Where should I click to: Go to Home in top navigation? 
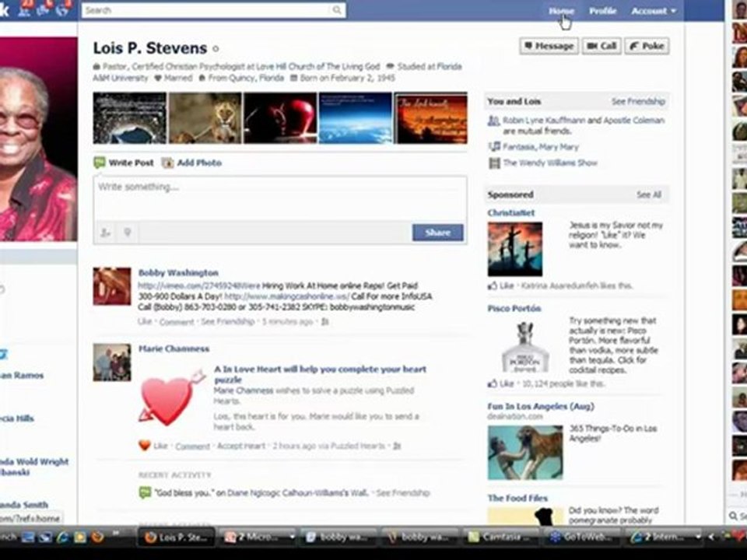click(x=561, y=10)
